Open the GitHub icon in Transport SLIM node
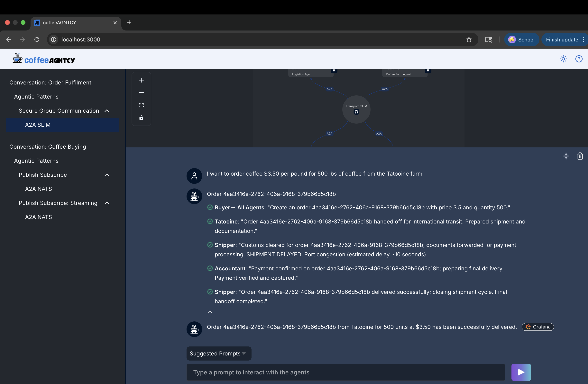 (356, 112)
